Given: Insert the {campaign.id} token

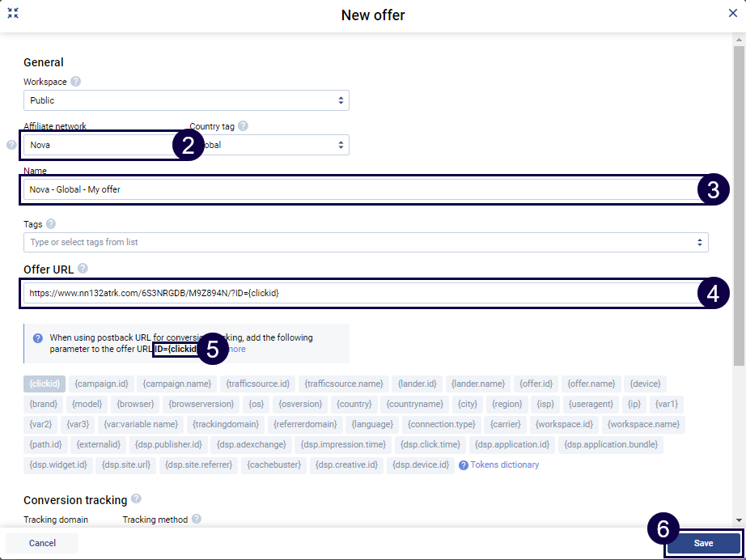Looking at the screenshot, I should coord(101,383).
